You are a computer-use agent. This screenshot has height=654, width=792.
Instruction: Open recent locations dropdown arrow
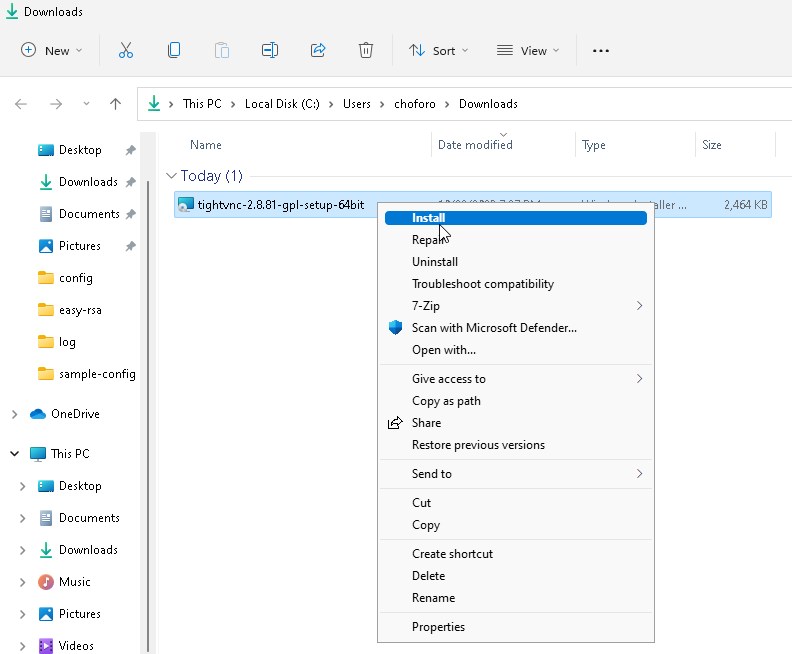[86, 104]
